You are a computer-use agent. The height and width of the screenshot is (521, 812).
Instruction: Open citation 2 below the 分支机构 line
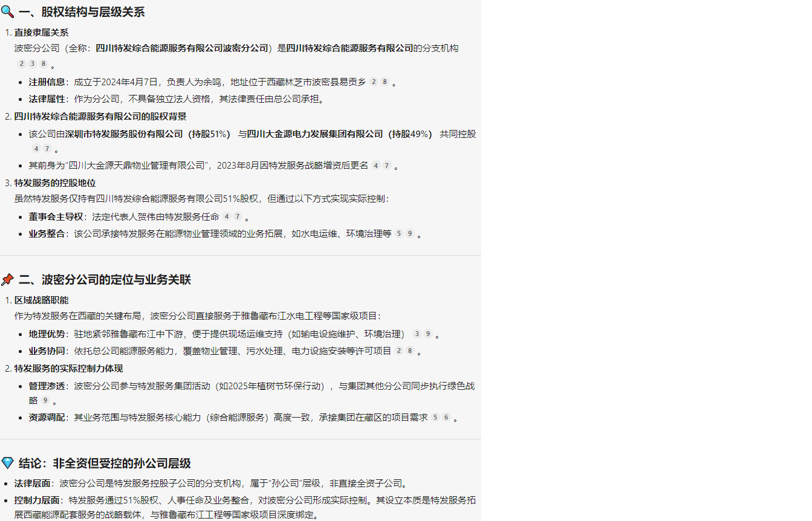click(x=22, y=63)
